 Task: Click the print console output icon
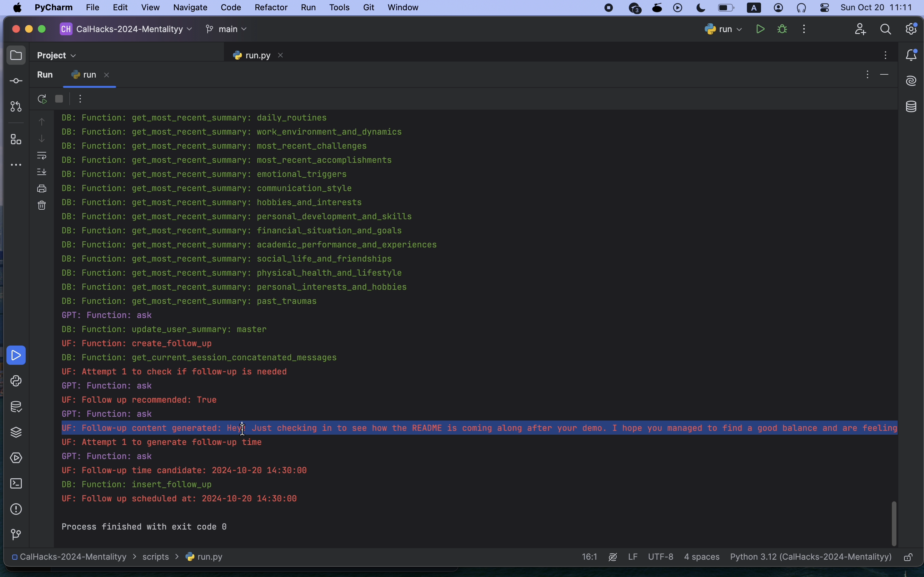[42, 189]
